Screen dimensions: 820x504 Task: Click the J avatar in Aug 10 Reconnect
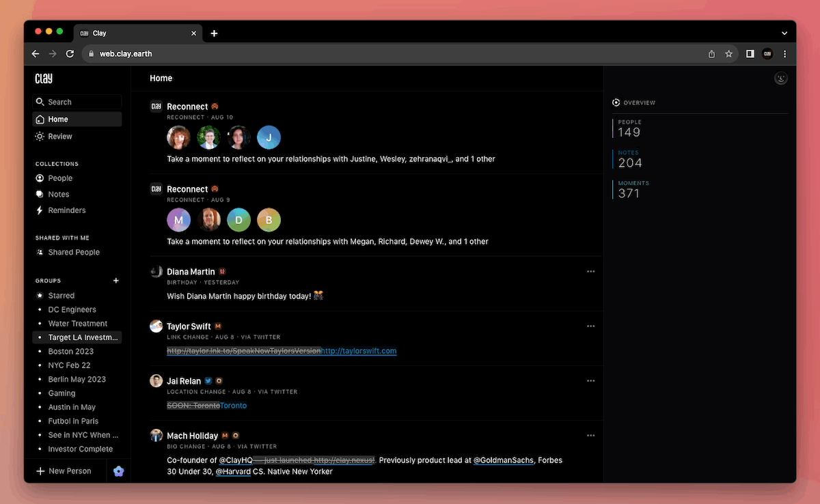click(269, 137)
